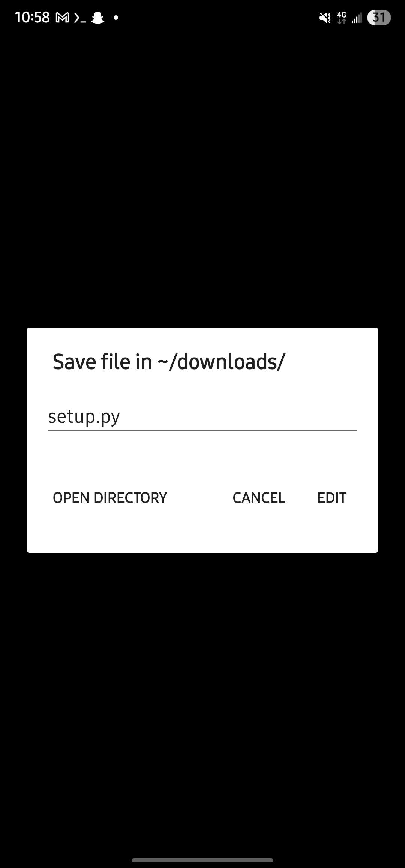Tap the muted vibrate sound icon
The width and height of the screenshot is (405, 868).
tap(325, 18)
